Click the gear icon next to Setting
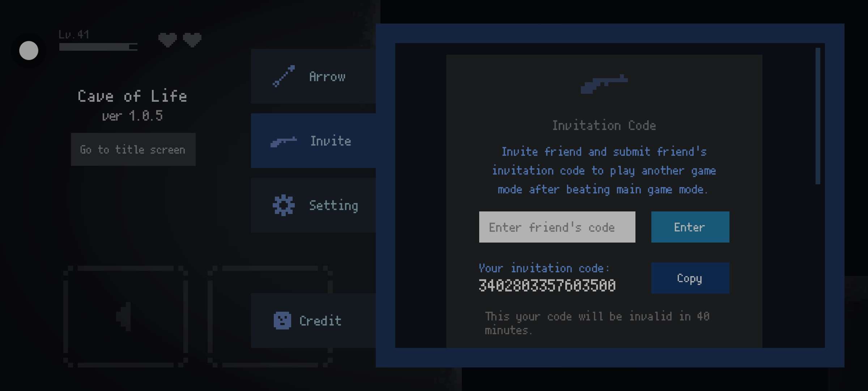Image resolution: width=868 pixels, height=391 pixels. point(284,205)
